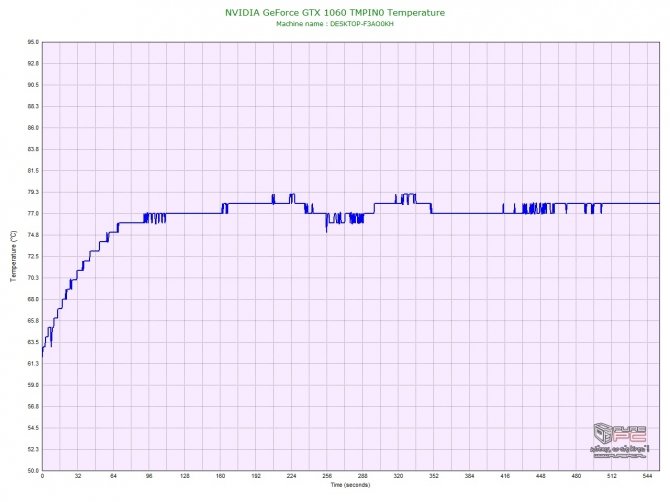The width and height of the screenshot is (670, 502).
Task: Click the 59.0 temperature axis label
Action: tap(33, 385)
